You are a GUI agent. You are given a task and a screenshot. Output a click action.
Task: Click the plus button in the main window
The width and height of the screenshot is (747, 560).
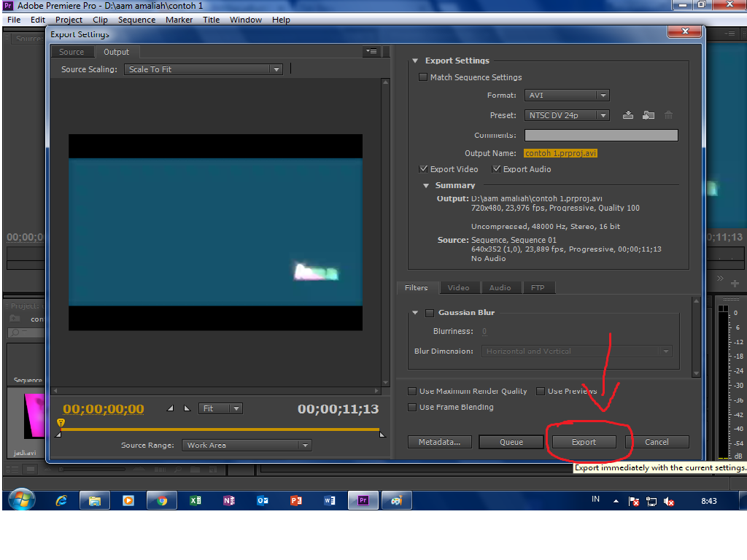tap(735, 284)
